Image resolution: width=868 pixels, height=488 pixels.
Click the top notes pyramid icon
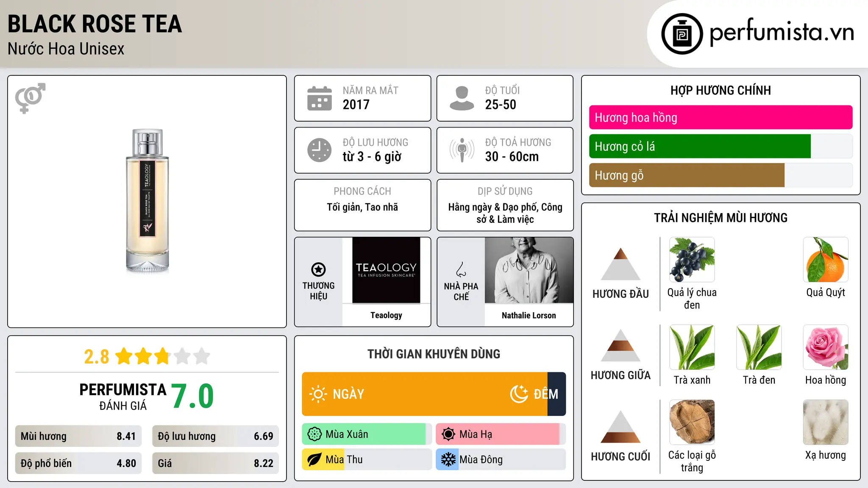pos(620,264)
